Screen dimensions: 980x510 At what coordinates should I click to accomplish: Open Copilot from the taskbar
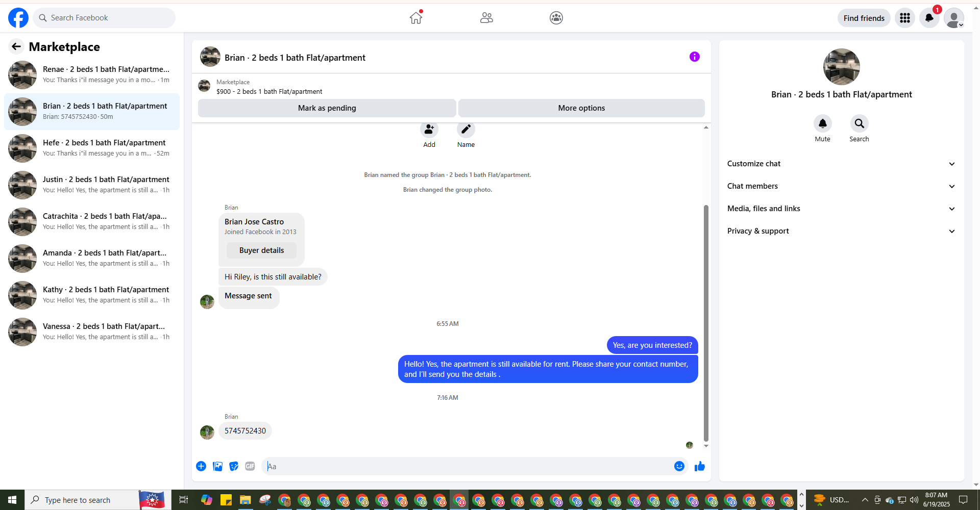click(x=207, y=500)
